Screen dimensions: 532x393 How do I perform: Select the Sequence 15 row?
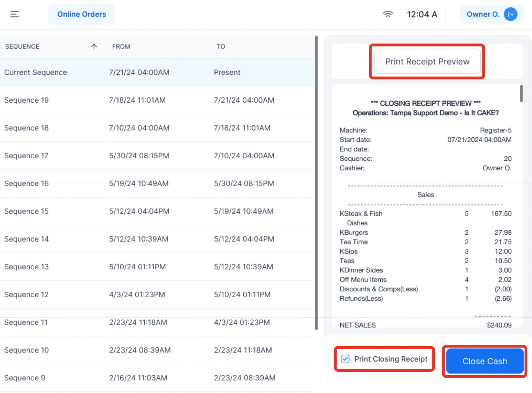click(x=157, y=211)
